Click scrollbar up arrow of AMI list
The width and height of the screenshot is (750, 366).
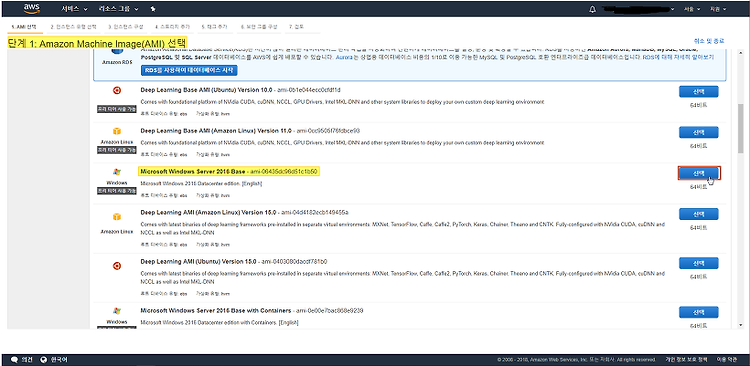[x=740, y=52]
